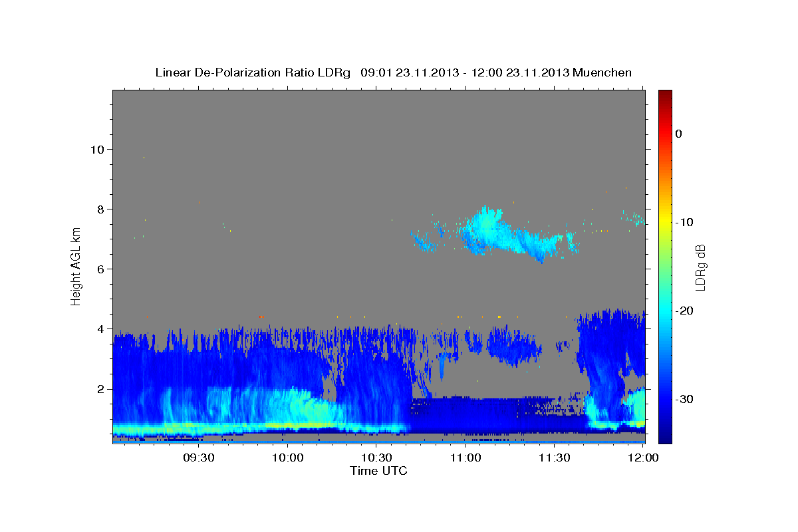Click the 10:30 time tick label
The width and height of the screenshot is (798, 532).
tap(376, 458)
